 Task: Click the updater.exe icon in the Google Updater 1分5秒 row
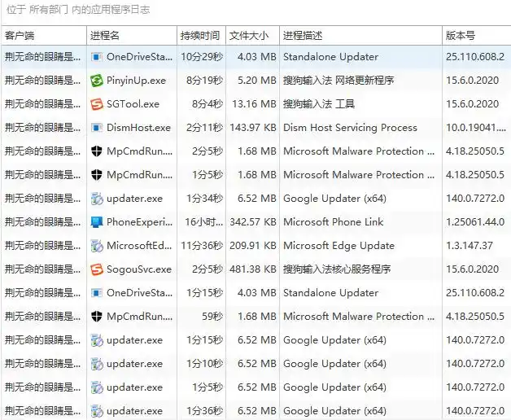click(x=97, y=387)
